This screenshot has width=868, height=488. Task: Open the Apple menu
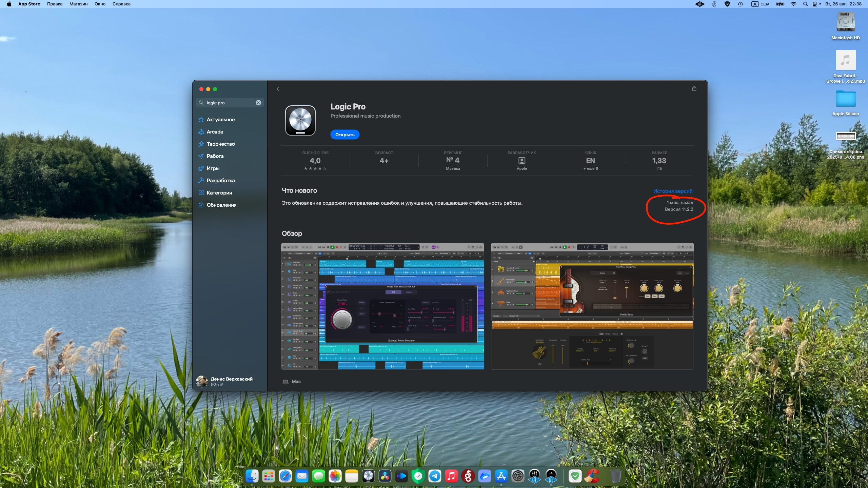9,4
